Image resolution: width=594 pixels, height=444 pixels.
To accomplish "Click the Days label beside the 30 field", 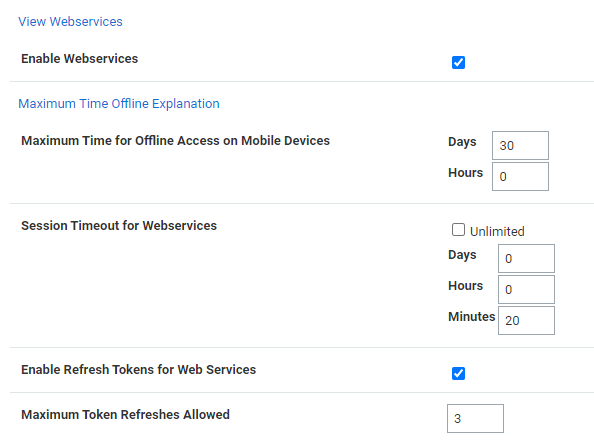I will pos(462,142).
